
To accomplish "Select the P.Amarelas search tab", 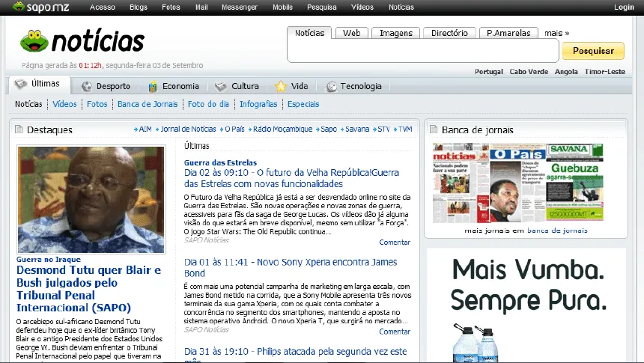I will (x=508, y=33).
